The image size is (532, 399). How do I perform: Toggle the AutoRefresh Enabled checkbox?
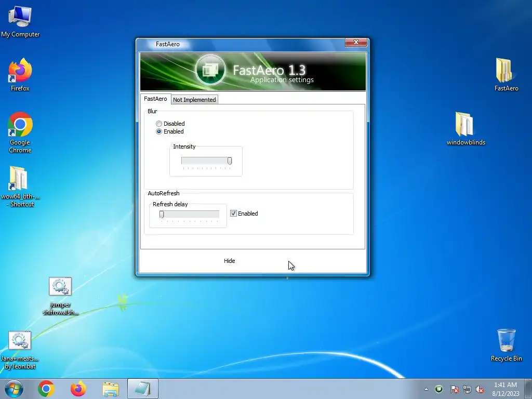[233, 213]
